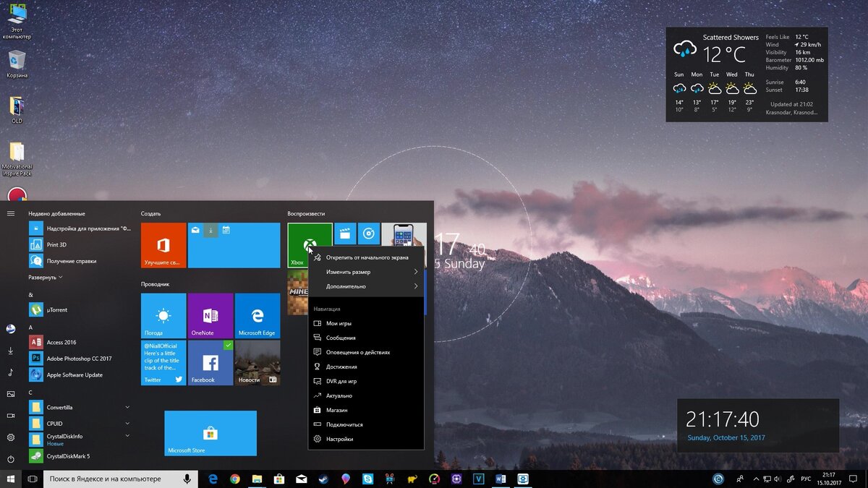Open the OneNote tile
Screen dimensions: 868x488
click(210, 316)
